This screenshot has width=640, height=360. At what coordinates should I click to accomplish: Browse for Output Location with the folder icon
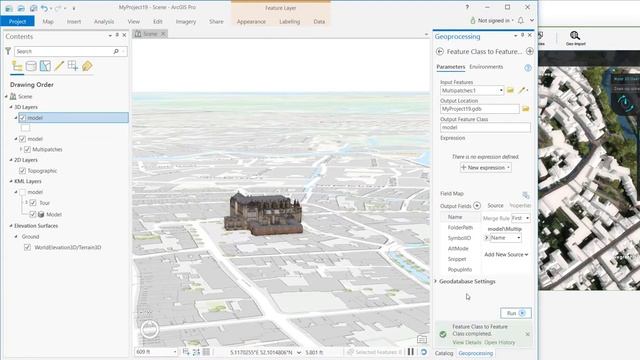pos(526,109)
